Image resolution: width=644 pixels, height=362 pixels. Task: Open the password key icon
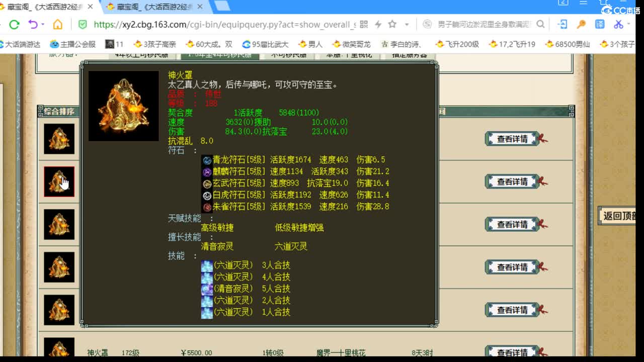581,24
